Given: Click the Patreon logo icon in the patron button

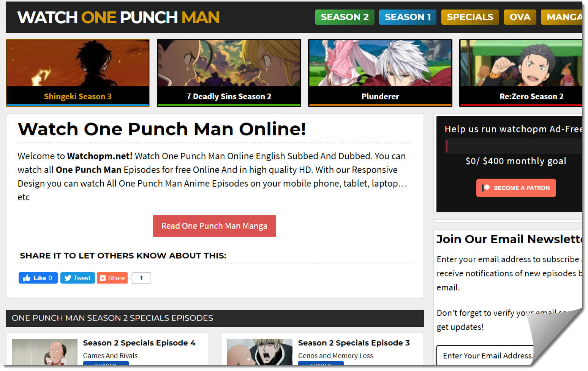Looking at the screenshot, I should (x=486, y=188).
